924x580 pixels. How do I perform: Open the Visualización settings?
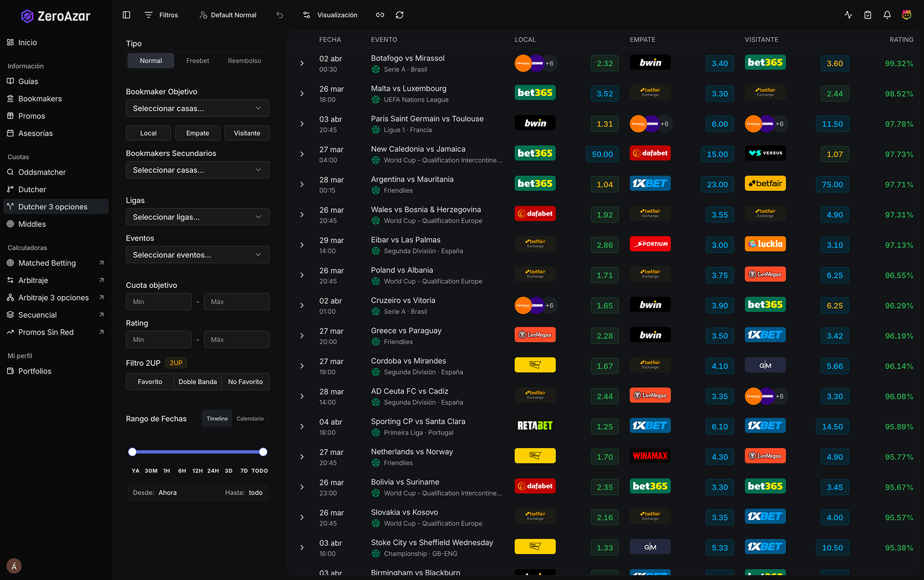[x=330, y=15]
